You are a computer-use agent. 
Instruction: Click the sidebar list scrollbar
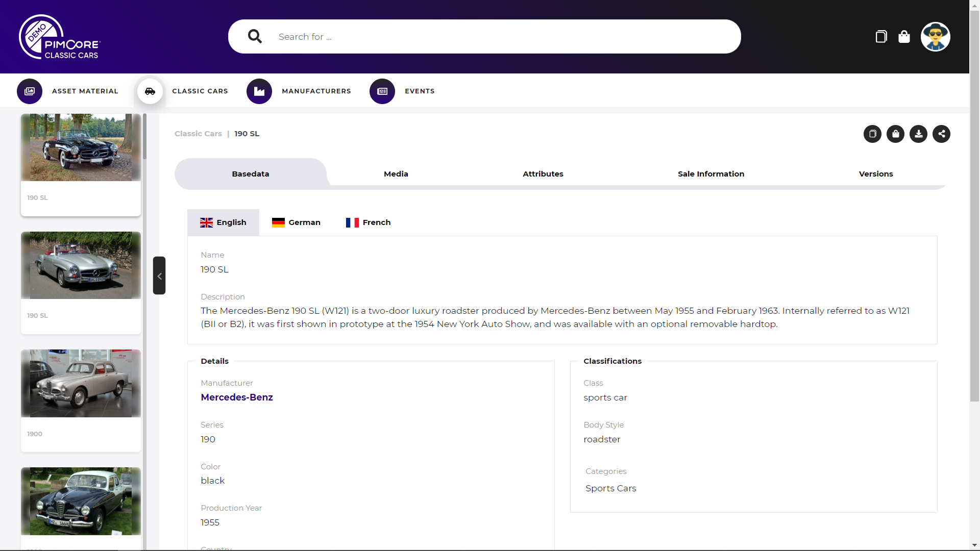coord(145,137)
